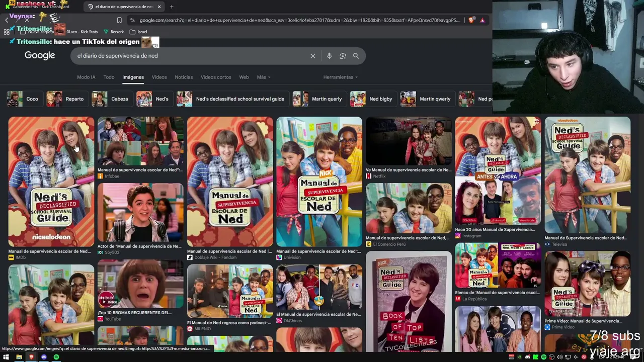Open the Videos cortos results tab

click(x=216, y=77)
